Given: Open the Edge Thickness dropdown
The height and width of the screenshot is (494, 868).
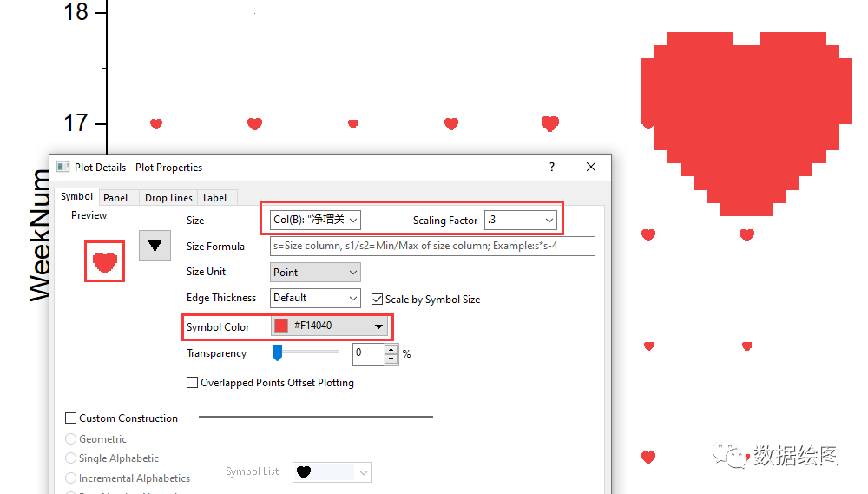Looking at the screenshot, I should pyautogui.click(x=315, y=298).
